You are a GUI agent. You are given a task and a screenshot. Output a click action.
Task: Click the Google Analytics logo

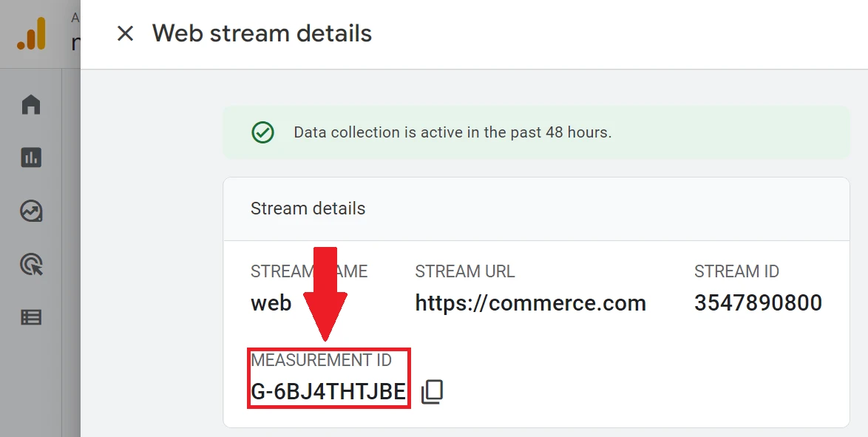[x=32, y=35]
